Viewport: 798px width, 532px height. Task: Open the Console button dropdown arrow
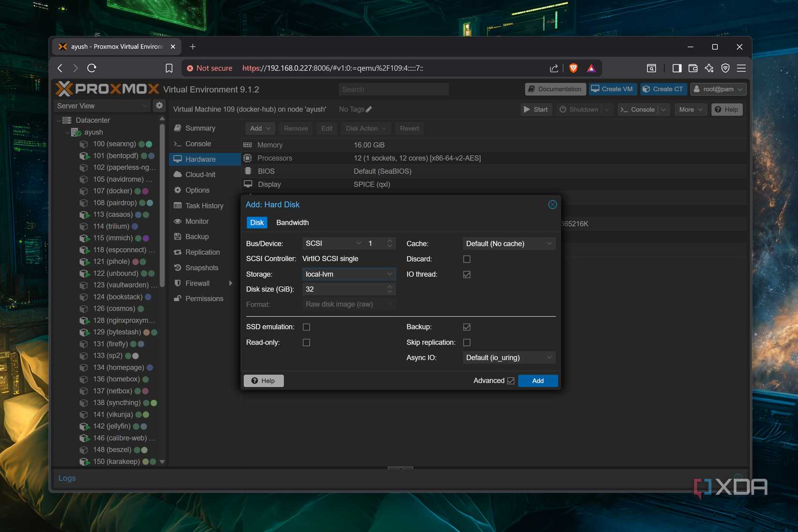coord(664,109)
